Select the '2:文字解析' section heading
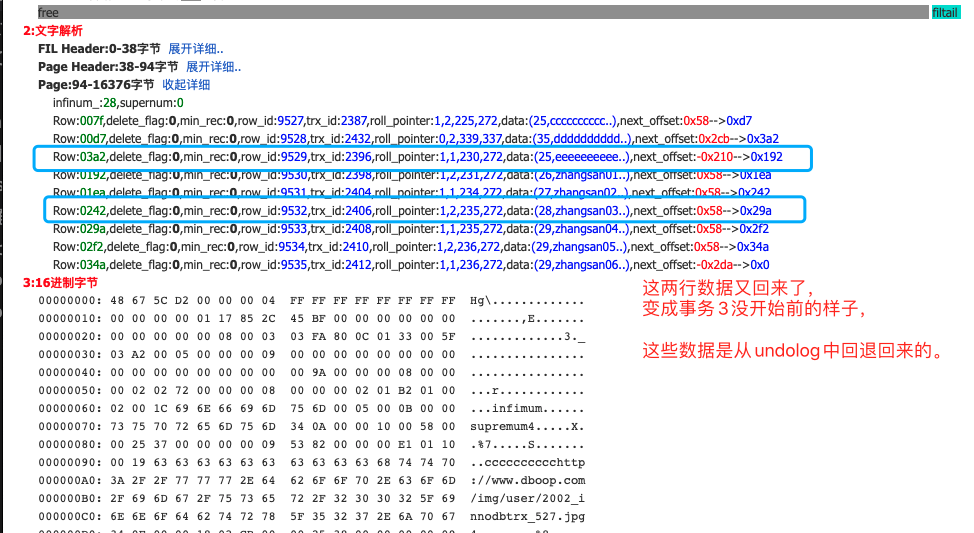 53,30
